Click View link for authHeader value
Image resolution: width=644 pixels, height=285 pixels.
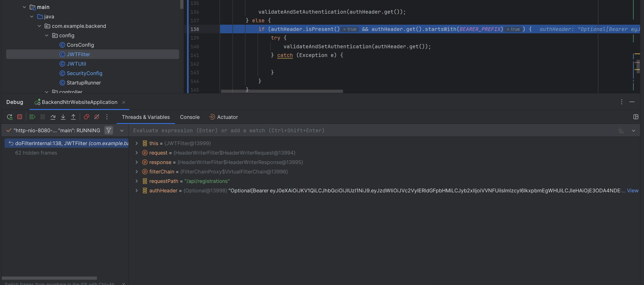click(x=632, y=191)
